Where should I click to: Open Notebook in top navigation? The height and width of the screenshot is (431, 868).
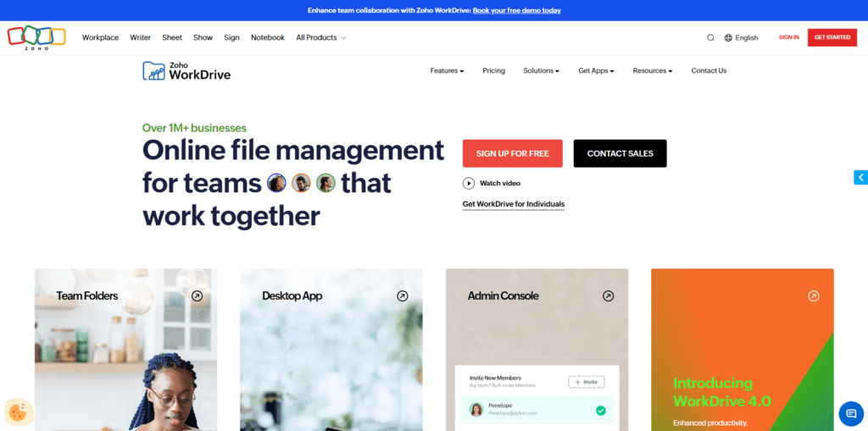click(x=267, y=37)
